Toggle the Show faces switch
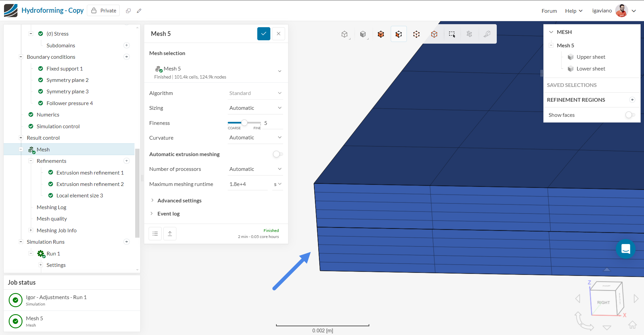Image resolution: width=644 pixels, height=335 pixels. [x=630, y=115]
